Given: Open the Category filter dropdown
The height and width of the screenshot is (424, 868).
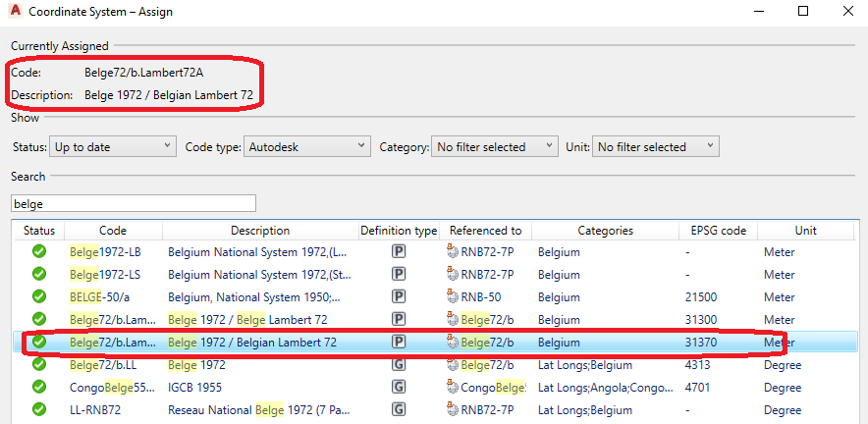Looking at the screenshot, I should pos(494,146).
